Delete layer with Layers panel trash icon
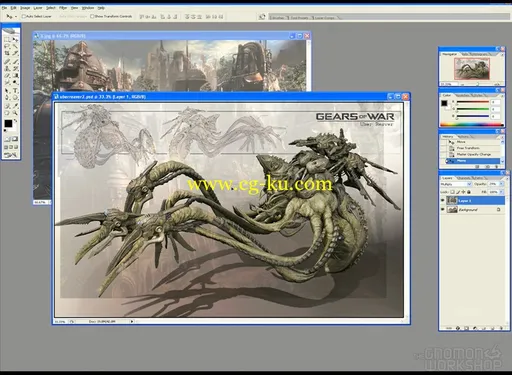This screenshot has width=512, height=375. click(x=501, y=328)
